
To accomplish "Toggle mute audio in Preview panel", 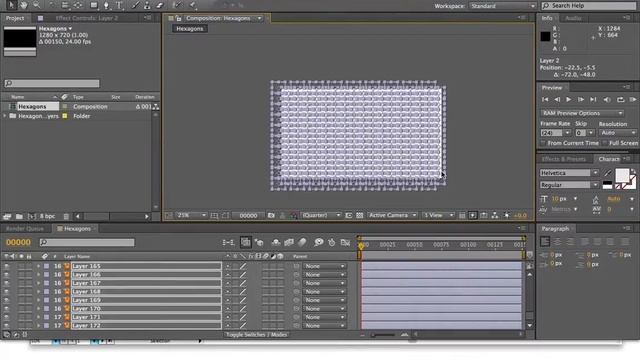I will (x=607, y=100).
